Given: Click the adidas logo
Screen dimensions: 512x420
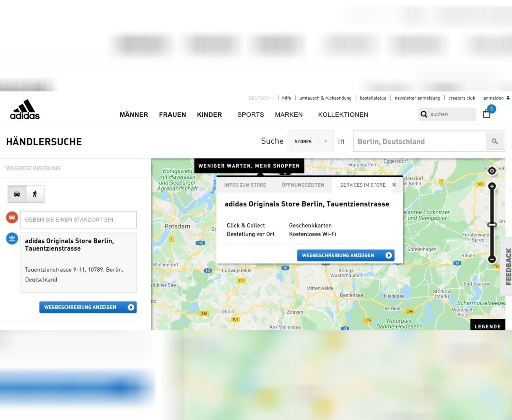Looking at the screenshot, I should (x=25, y=109).
